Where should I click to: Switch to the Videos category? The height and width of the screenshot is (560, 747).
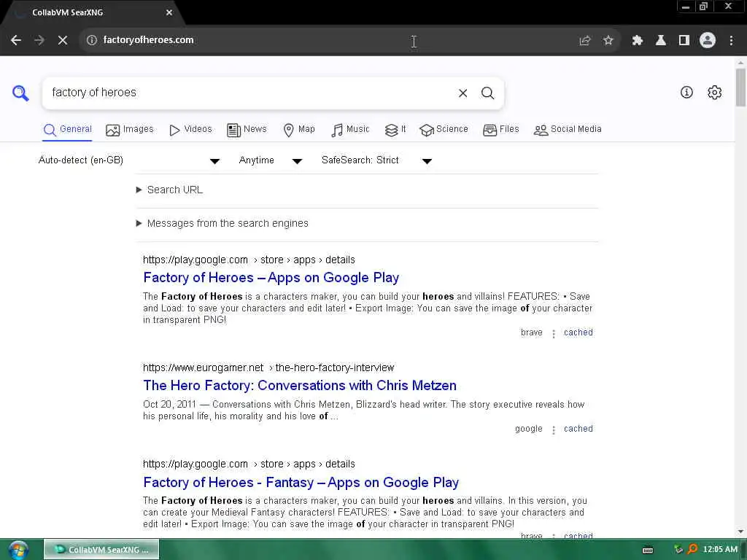pyautogui.click(x=190, y=130)
